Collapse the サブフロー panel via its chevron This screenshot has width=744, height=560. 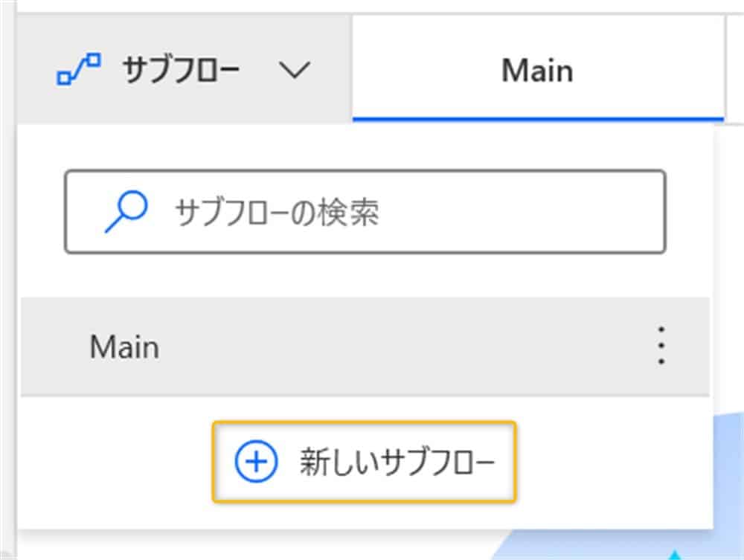click(x=296, y=69)
